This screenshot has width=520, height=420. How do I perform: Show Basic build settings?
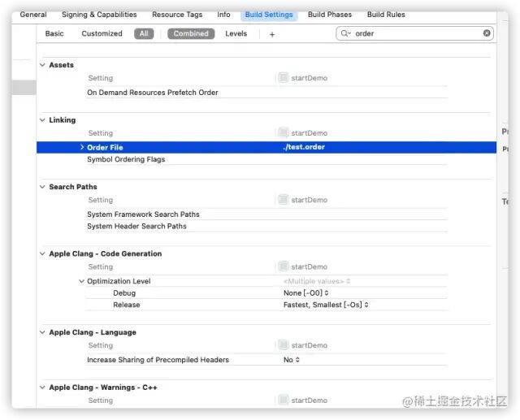click(x=54, y=33)
